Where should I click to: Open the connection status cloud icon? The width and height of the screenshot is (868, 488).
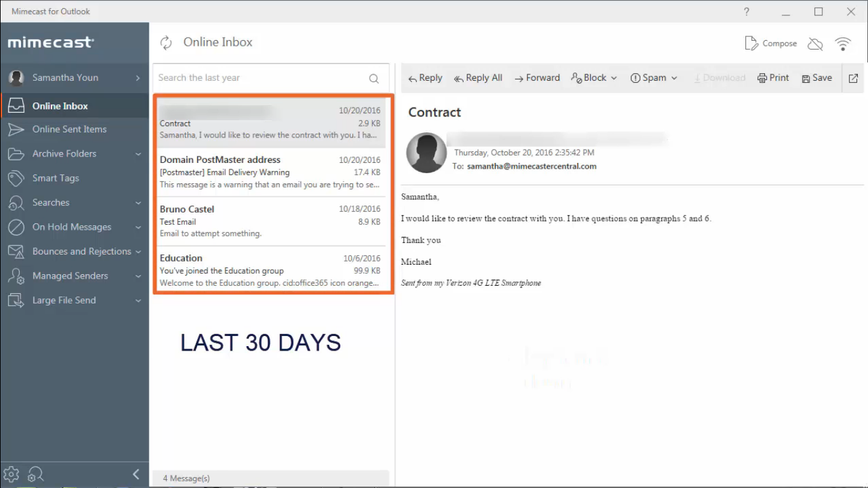point(815,43)
